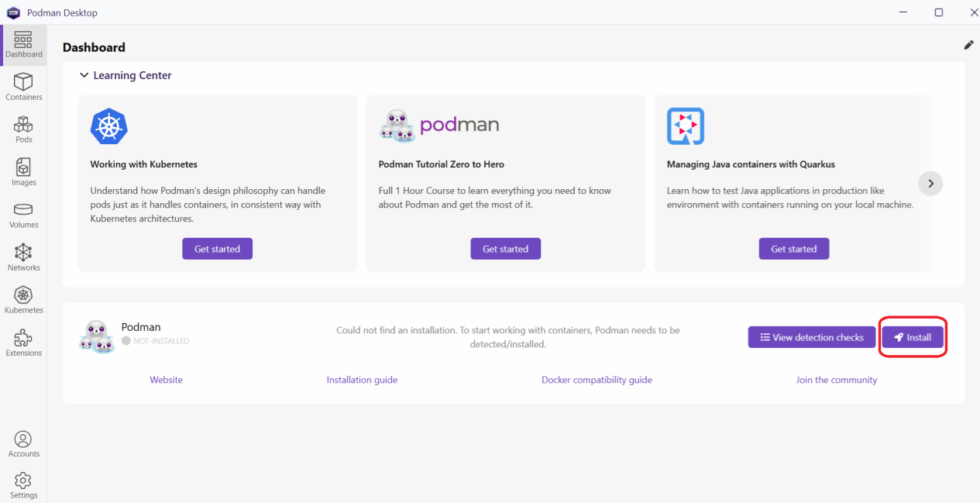Image resolution: width=980 pixels, height=503 pixels.
Task: Open the Installation guide
Action: 362,379
